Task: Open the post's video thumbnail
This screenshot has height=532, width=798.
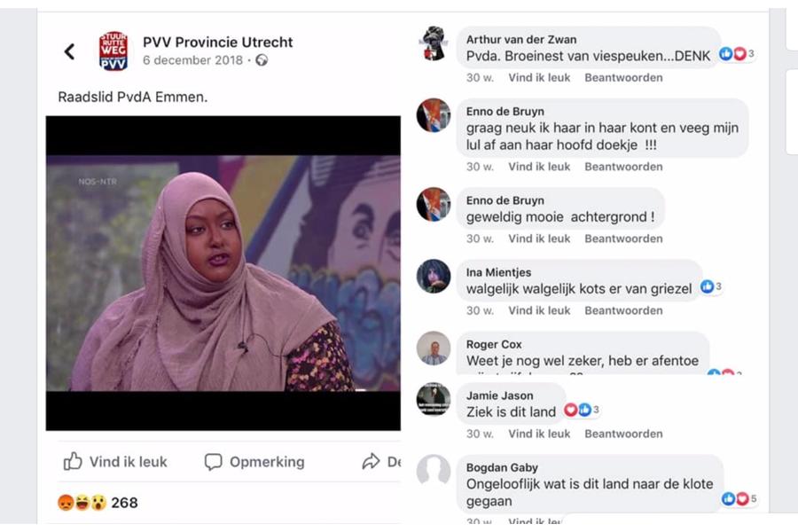Action: pos(223,273)
